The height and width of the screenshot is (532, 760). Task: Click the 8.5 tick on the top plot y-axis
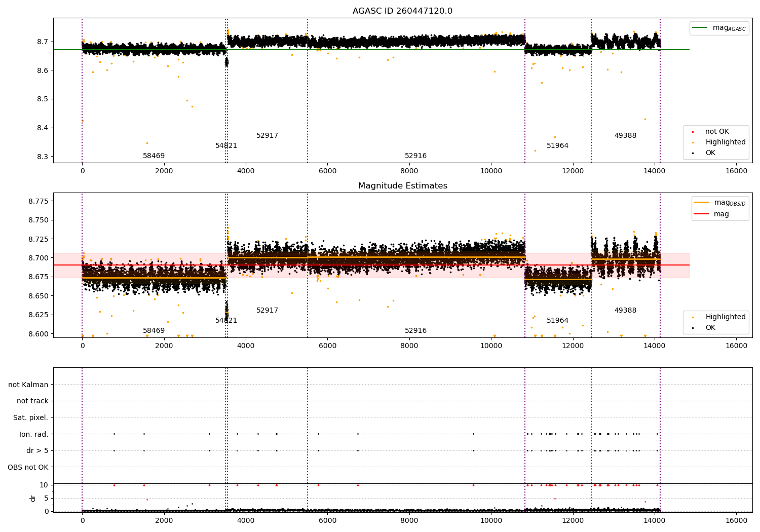[43, 99]
